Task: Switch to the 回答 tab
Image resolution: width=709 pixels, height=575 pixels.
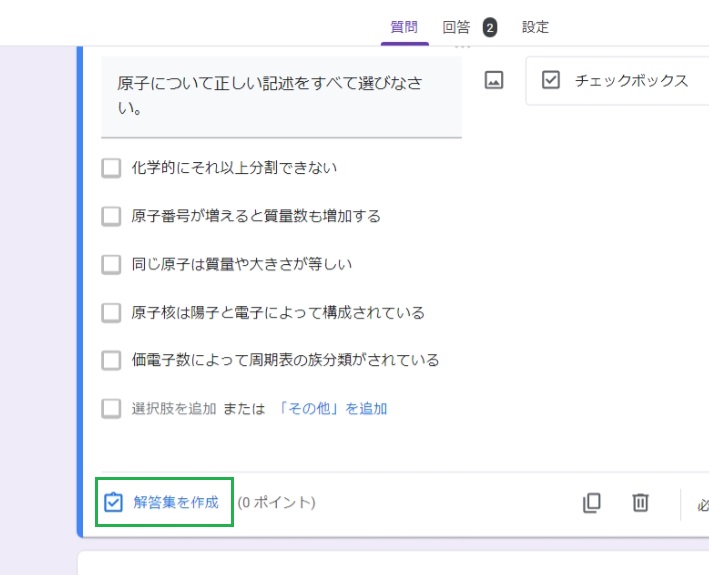Action: 456,27
